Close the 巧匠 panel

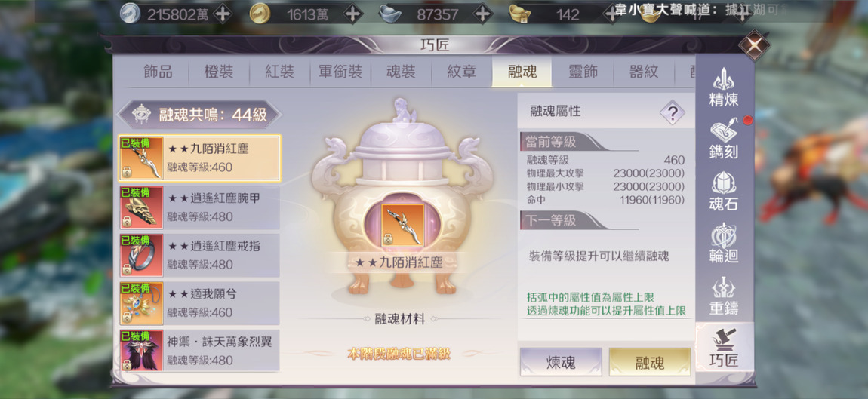[754, 45]
